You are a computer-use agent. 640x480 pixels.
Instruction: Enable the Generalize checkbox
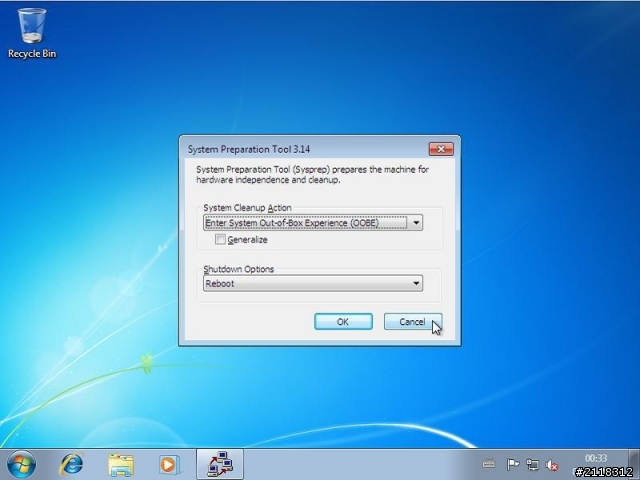coord(220,239)
